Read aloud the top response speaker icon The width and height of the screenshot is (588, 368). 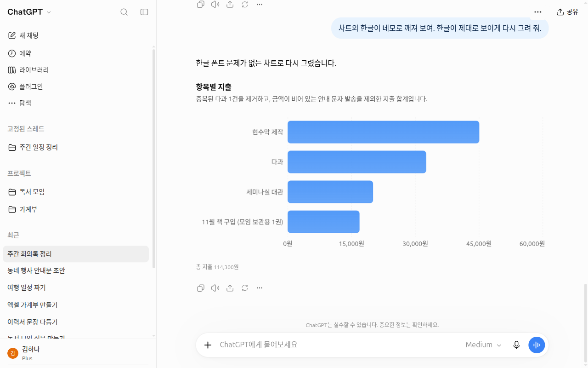coord(215,4)
